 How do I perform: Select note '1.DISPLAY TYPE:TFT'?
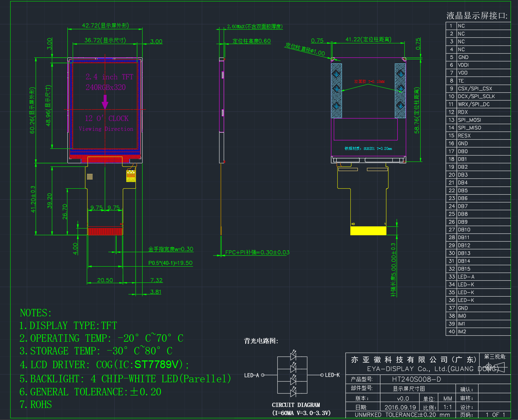(x=68, y=325)
